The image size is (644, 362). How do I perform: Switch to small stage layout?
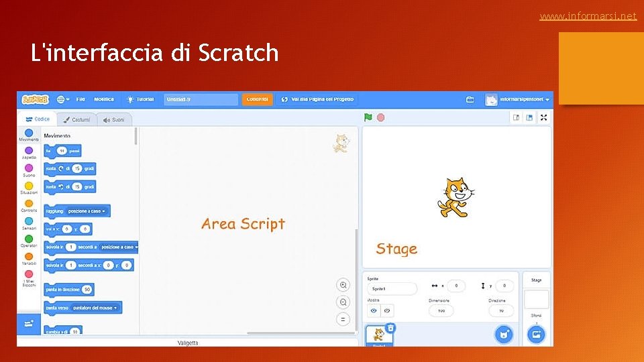click(x=517, y=118)
